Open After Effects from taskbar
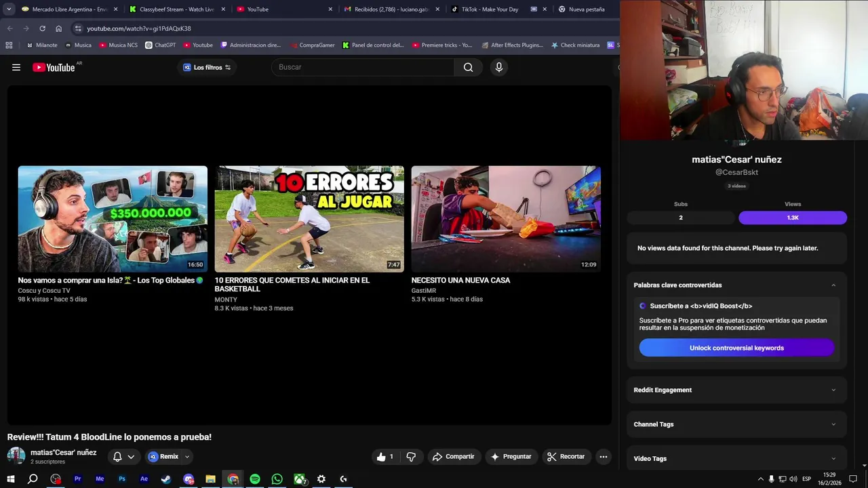The image size is (868, 488). [x=144, y=479]
